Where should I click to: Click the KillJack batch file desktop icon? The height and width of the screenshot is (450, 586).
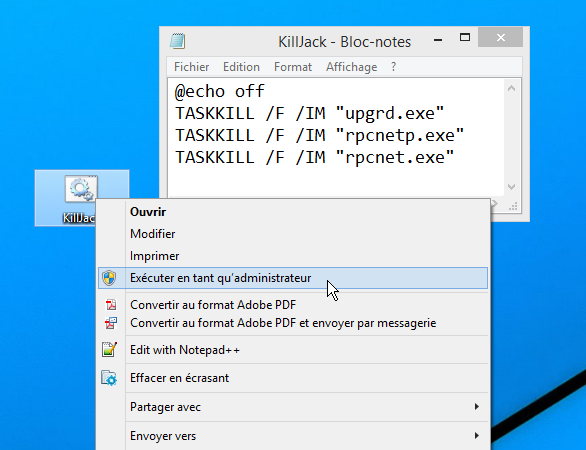[x=81, y=189]
